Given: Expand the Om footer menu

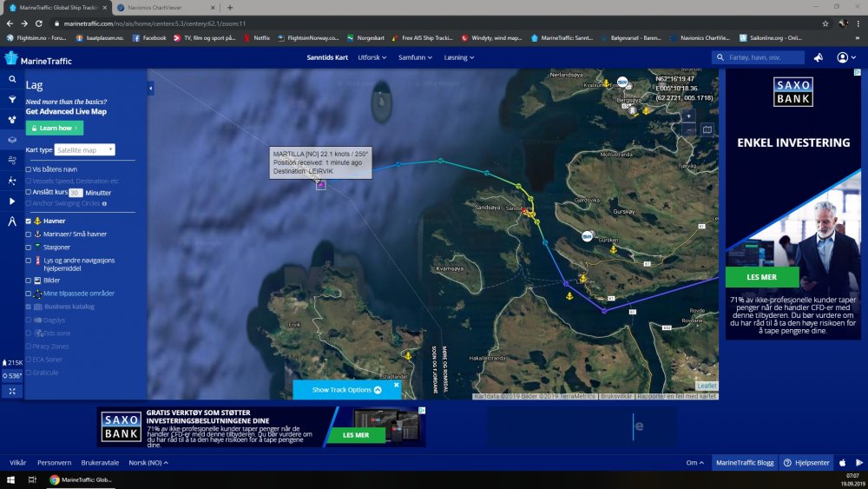Looking at the screenshot, I should [x=694, y=463].
